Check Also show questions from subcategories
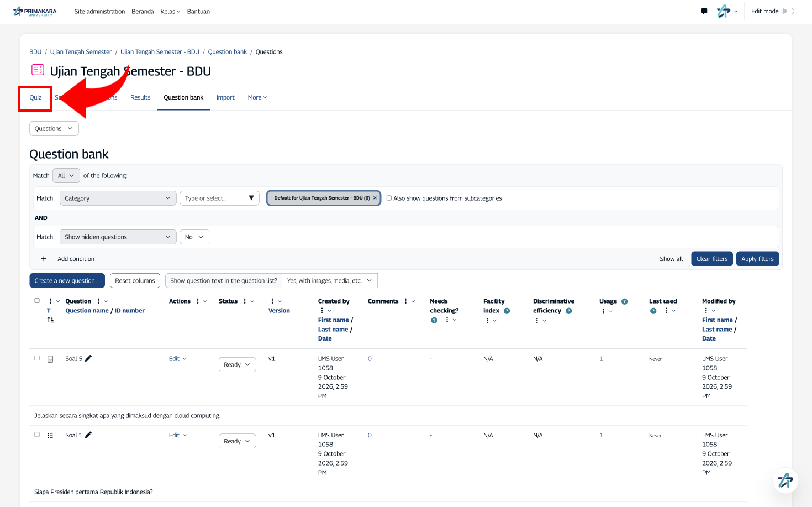The height and width of the screenshot is (507, 812). 389,198
